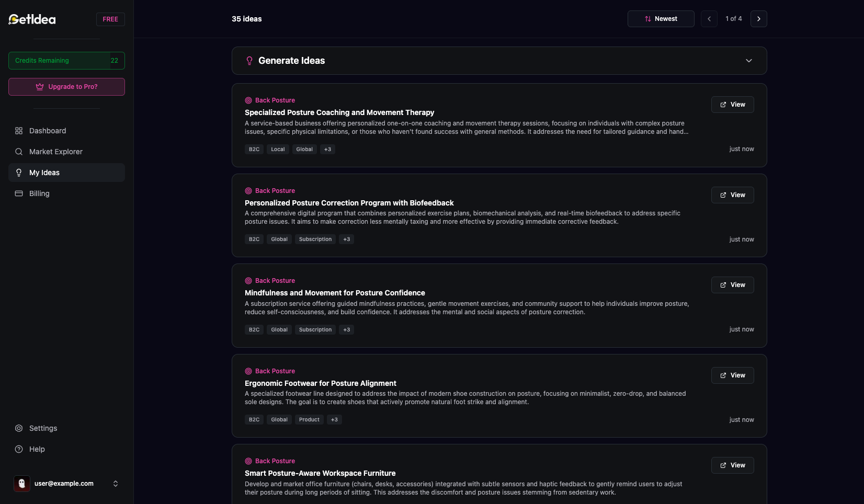The image size is (864, 504).
Task: Click the Generate Ideas lightbulb icon
Action: point(249,61)
